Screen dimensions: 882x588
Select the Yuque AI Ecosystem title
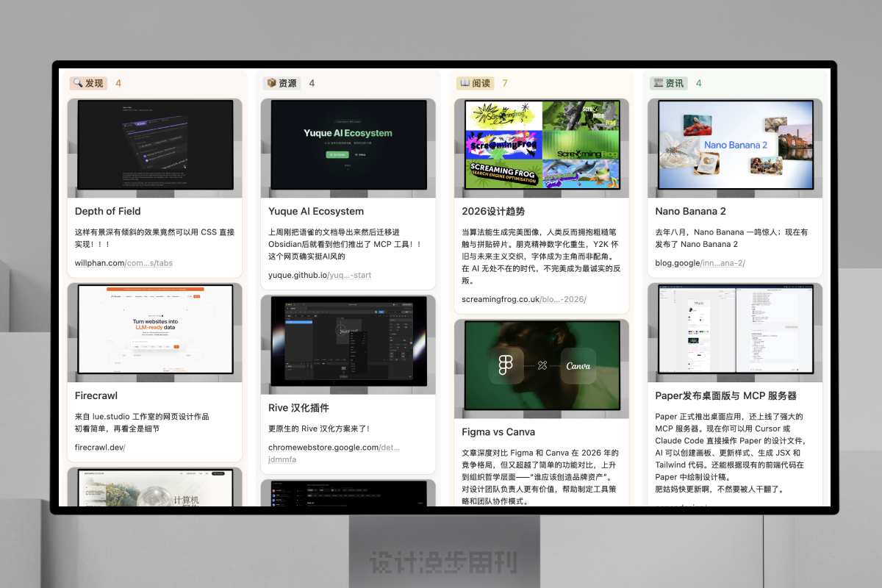[316, 211]
